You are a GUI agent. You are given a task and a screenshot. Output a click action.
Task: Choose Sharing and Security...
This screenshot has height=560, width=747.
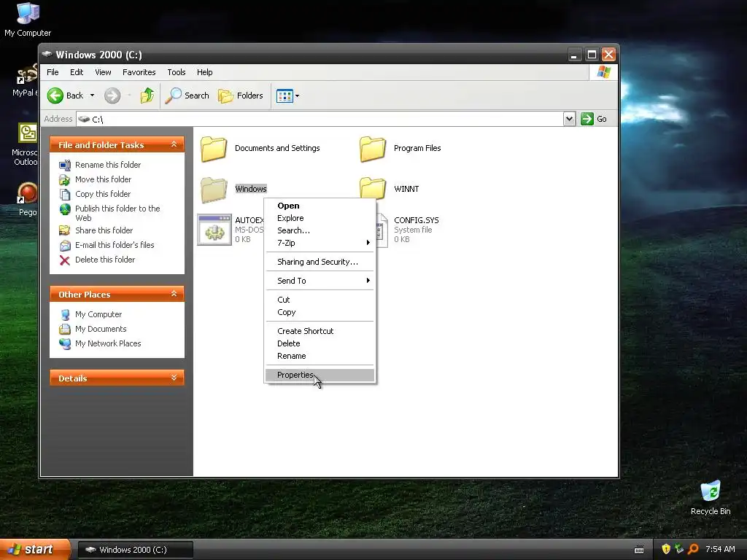click(x=320, y=262)
